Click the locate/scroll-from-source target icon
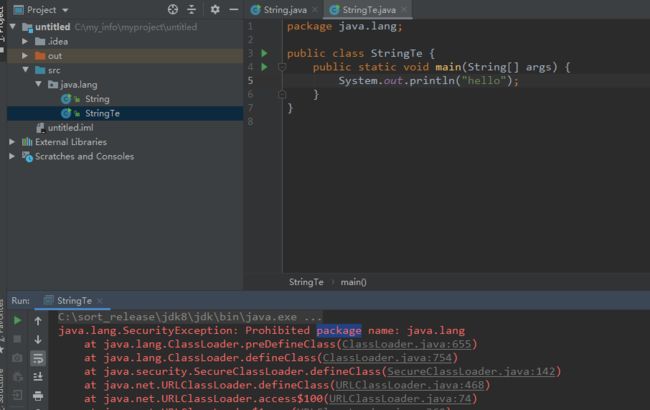 [x=172, y=9]
